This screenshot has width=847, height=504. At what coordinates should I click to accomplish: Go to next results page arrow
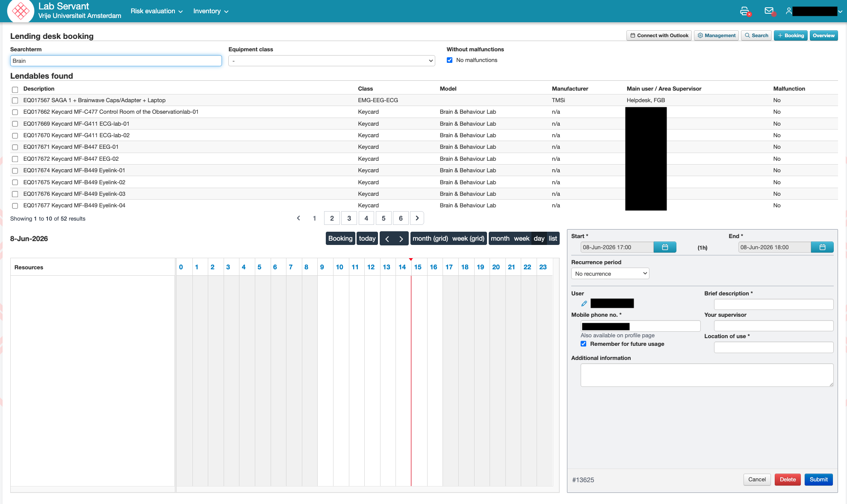pyautogui.click(x=417, y=218)
